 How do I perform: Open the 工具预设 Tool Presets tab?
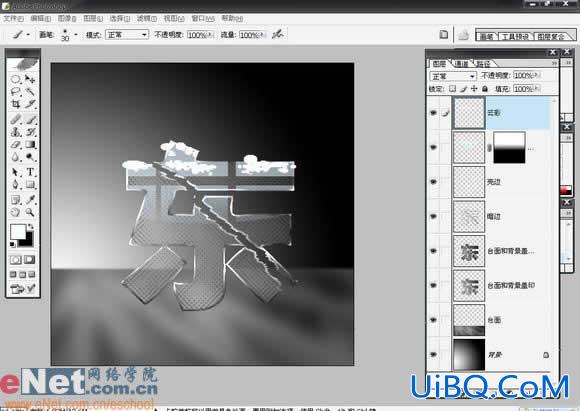coord(515,37)
